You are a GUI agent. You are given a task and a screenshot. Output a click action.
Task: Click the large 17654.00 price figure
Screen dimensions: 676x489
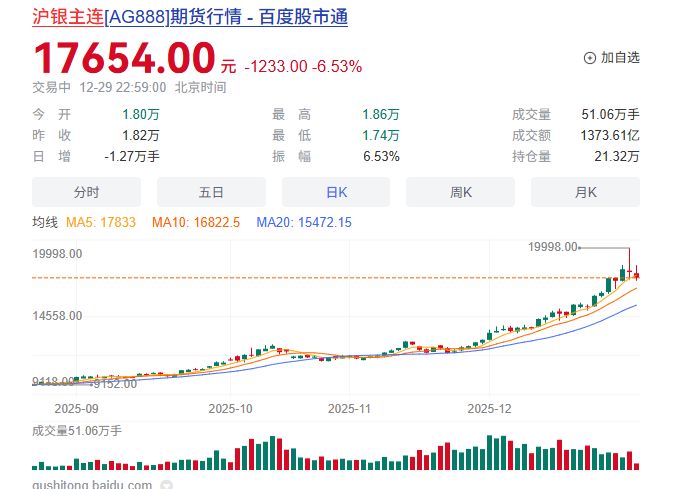(x=125, y=57)
